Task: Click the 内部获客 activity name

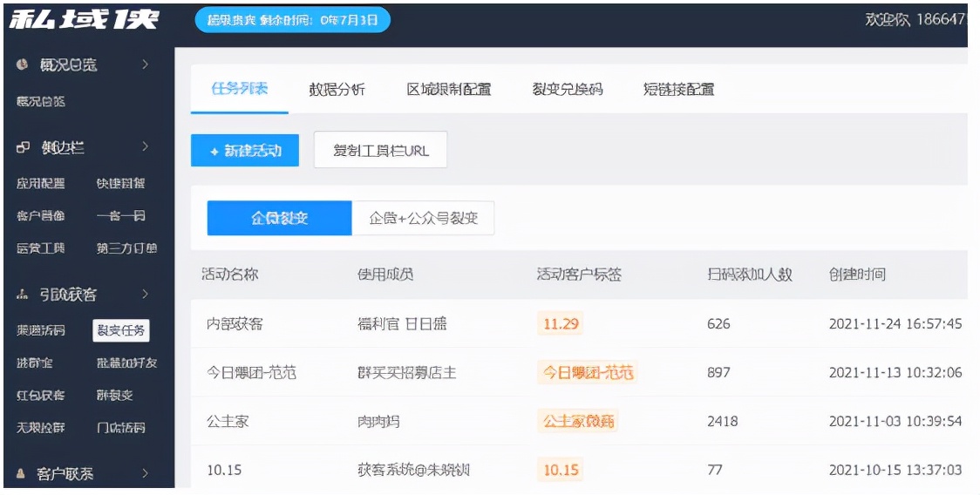Action: point(235,323)
